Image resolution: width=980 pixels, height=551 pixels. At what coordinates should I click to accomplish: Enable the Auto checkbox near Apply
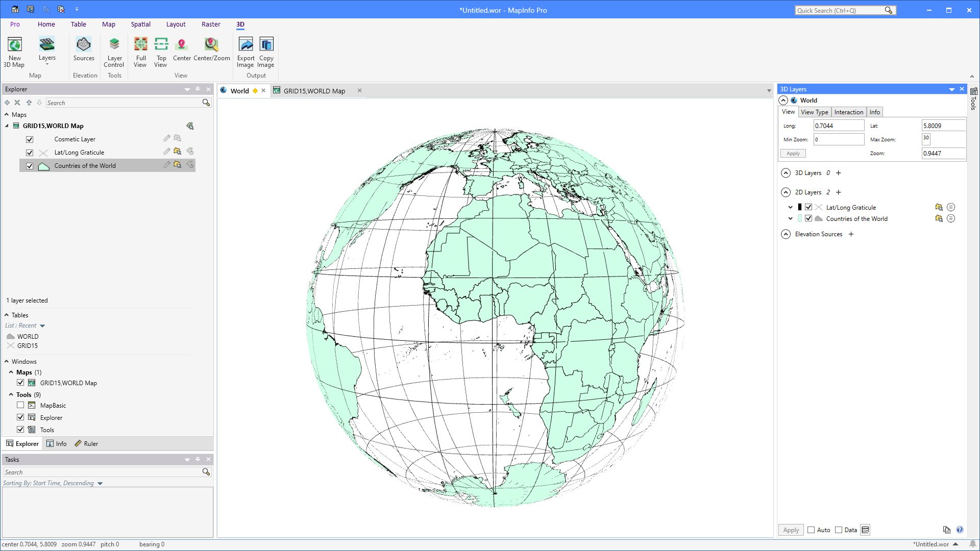812,530
